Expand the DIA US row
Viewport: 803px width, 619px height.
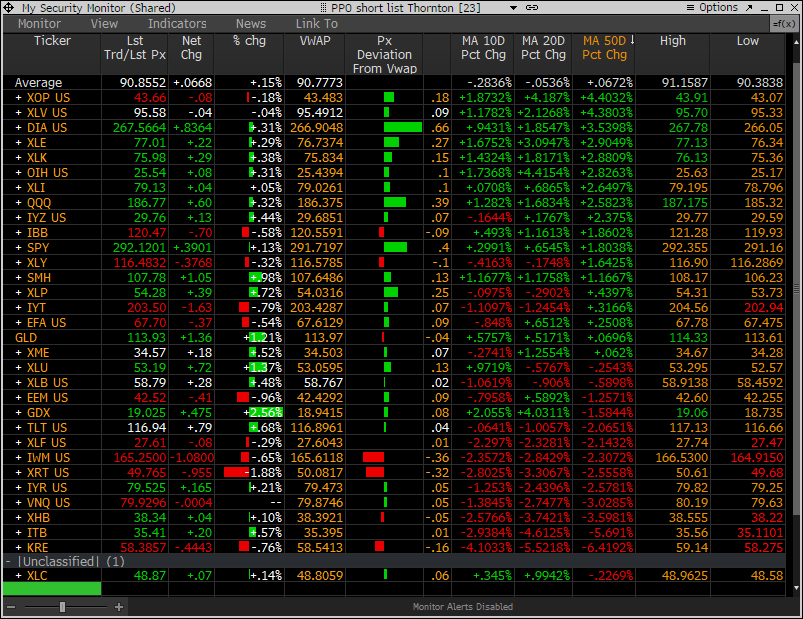[19, 127]
